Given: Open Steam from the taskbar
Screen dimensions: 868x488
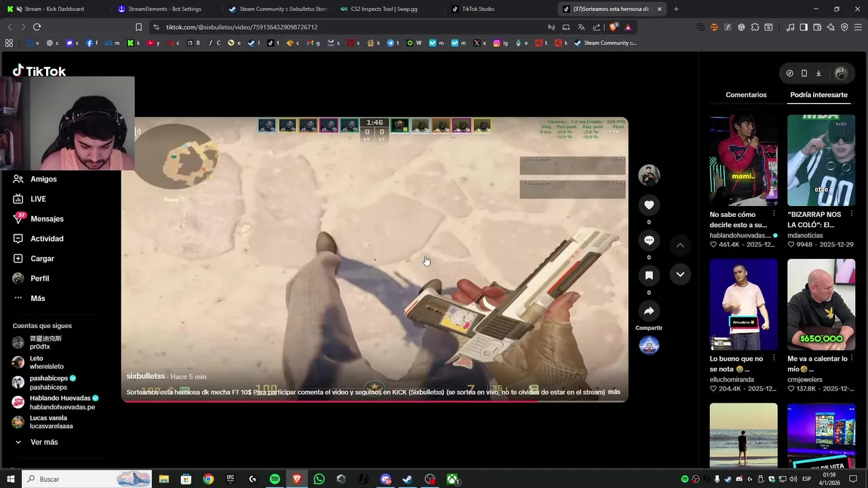Looking at the screenshot, I should 408,479.
